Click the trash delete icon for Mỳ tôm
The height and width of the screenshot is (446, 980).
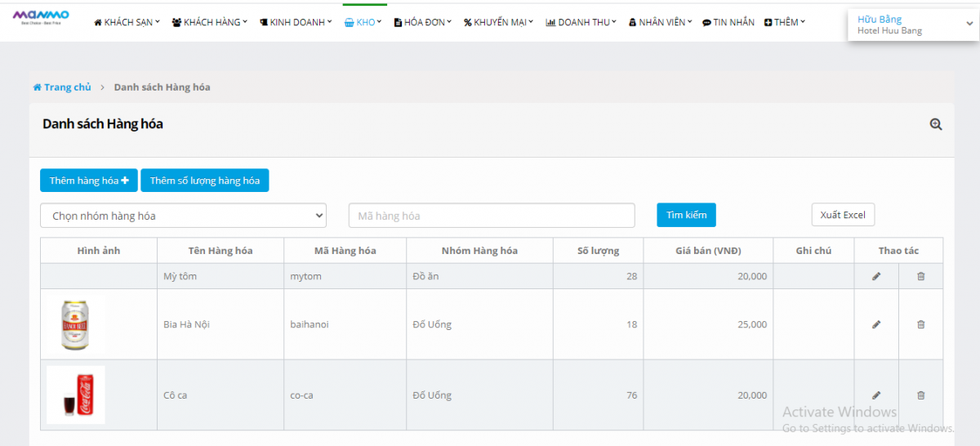pos(920,276)
